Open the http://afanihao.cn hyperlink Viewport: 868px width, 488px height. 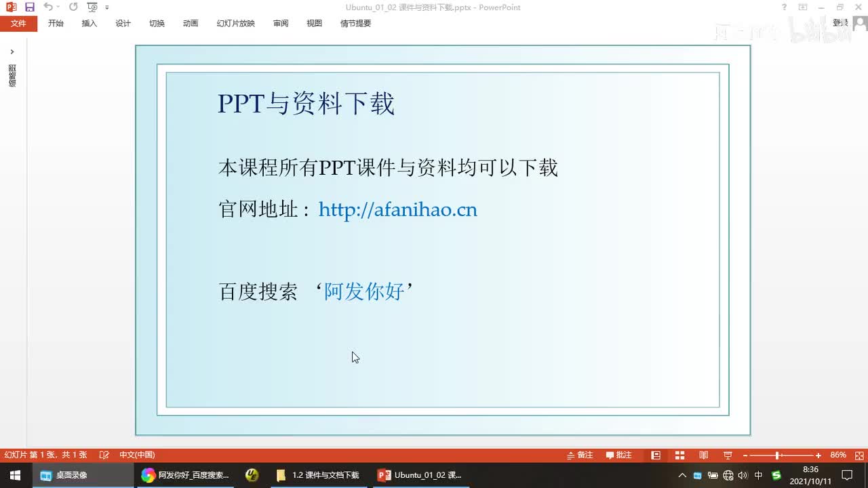(x=398, y=209)
